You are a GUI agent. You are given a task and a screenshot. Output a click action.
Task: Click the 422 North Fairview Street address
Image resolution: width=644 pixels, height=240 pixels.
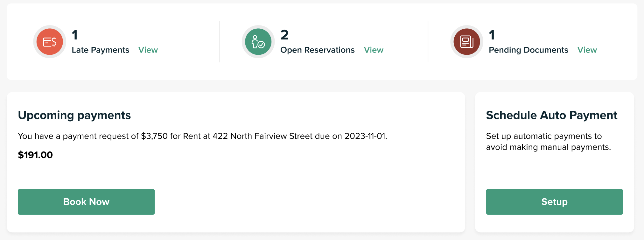(x=262, y=136)
